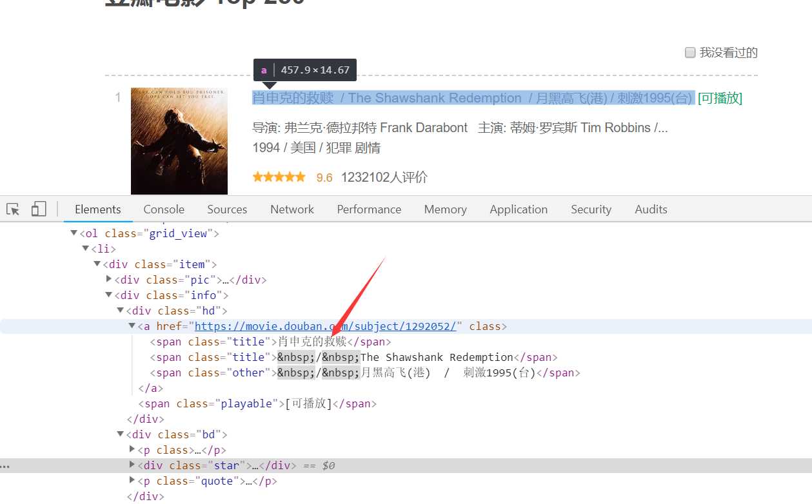Expand the div class star node
Image resolution: width=812 pixels, height=504 pixels.
click(x=132, y=465)
